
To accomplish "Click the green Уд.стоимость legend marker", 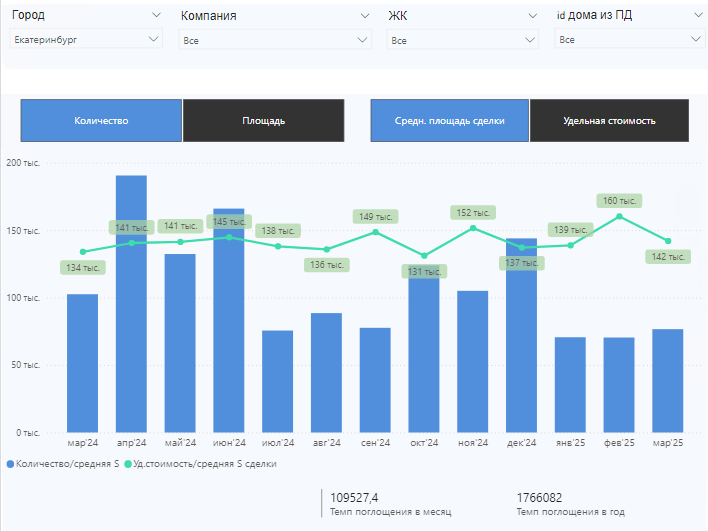I will (x=128, y=464).
